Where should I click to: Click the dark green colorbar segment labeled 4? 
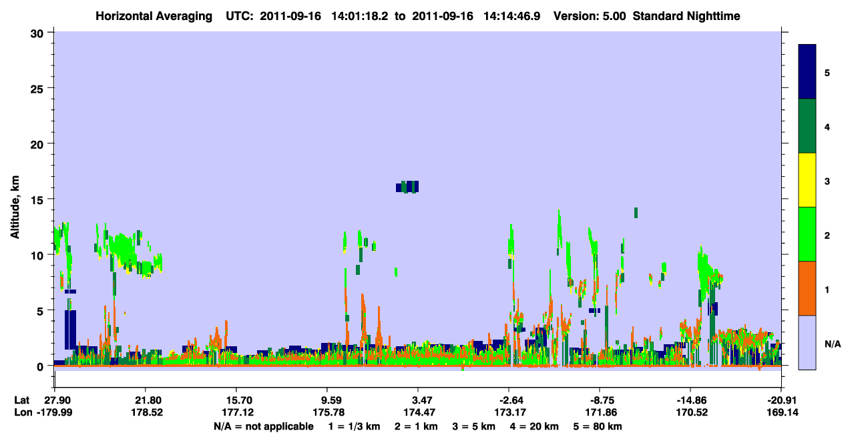tap(807, 126)
